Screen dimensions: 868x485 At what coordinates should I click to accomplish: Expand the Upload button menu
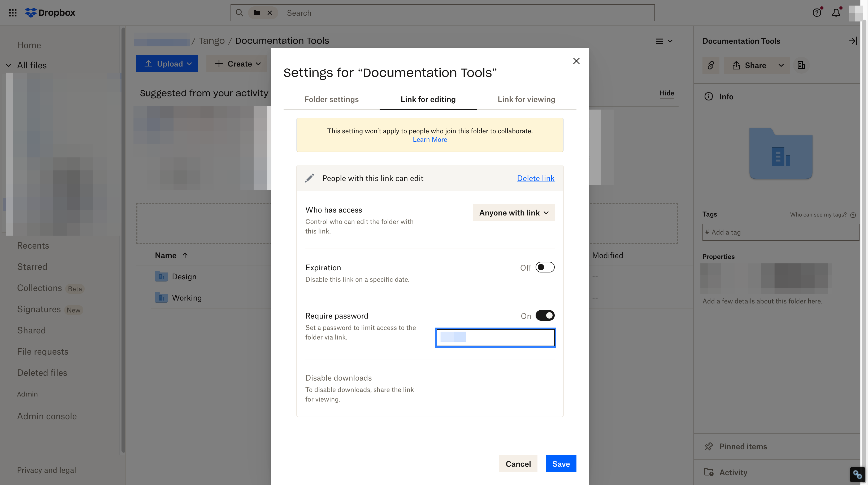pyautogui.click(x=189, y=64)
